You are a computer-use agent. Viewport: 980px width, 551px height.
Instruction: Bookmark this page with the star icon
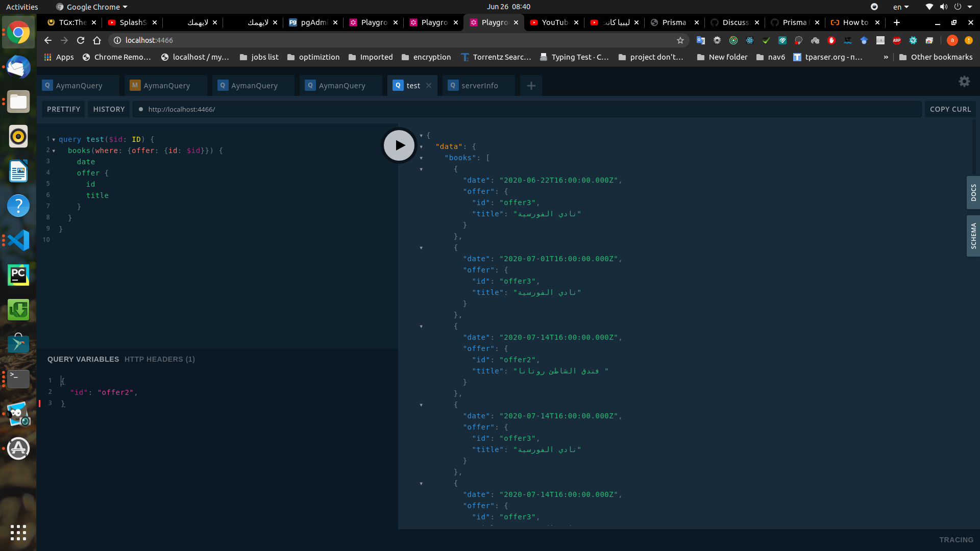pyautogui.click(x=681, y=40)
